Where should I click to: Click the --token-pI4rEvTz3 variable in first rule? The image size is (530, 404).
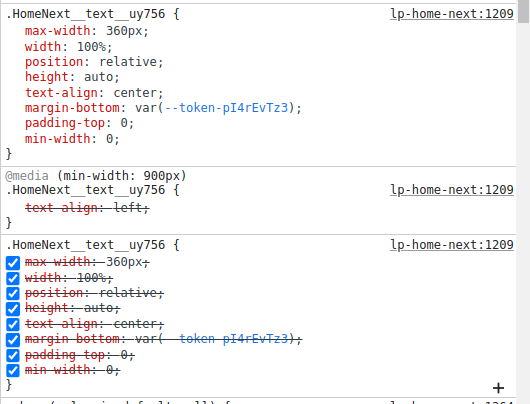(226, 108)
